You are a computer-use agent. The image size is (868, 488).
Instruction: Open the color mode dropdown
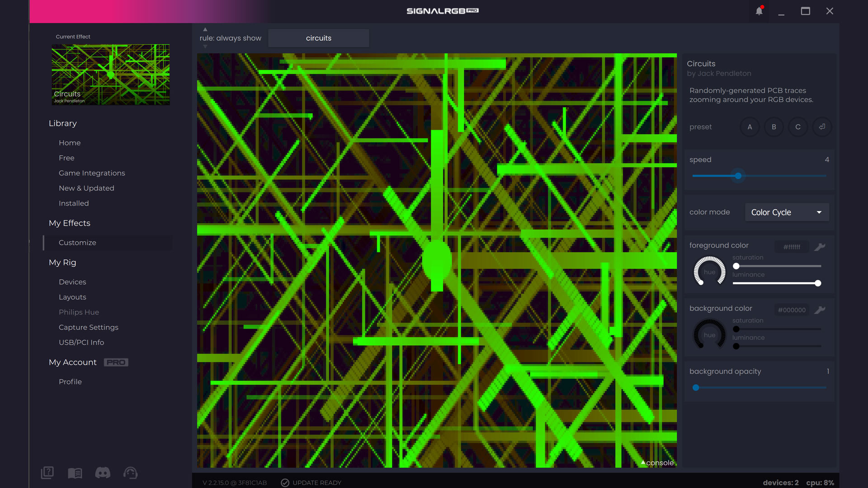click(787, 212)
